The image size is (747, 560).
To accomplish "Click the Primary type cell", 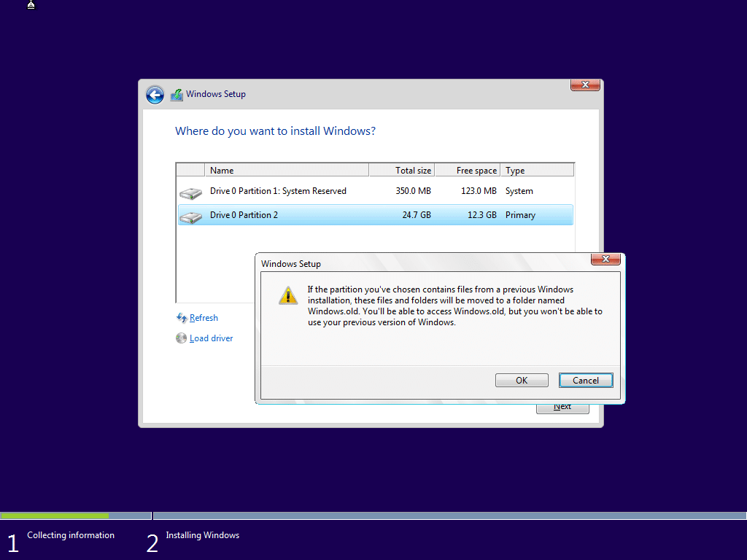I will click(520, 215).
